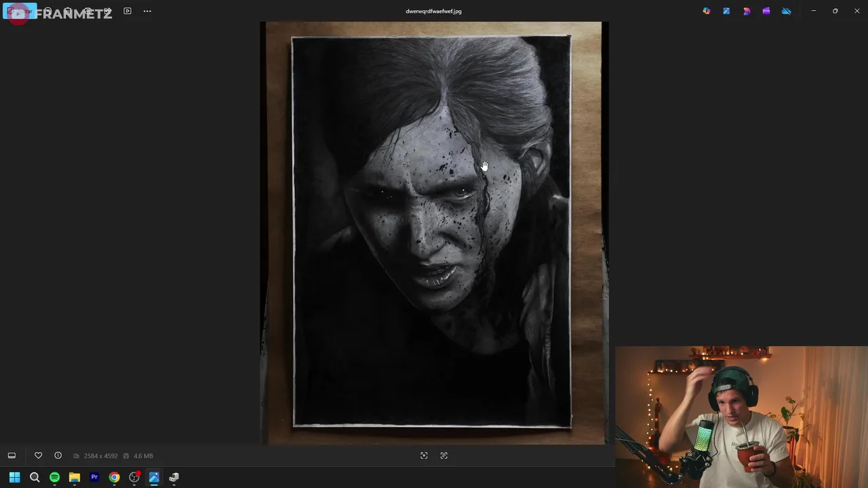868x488 pixels.
Task: Switch to OBS Studio in the taskbar
Action: coord(134,477)
